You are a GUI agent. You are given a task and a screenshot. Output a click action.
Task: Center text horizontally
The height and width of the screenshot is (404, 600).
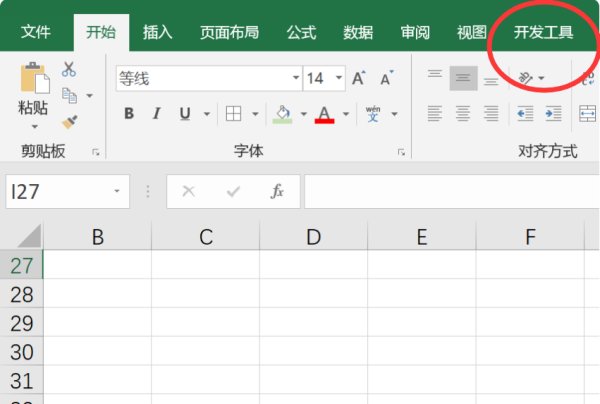point(463,114)
